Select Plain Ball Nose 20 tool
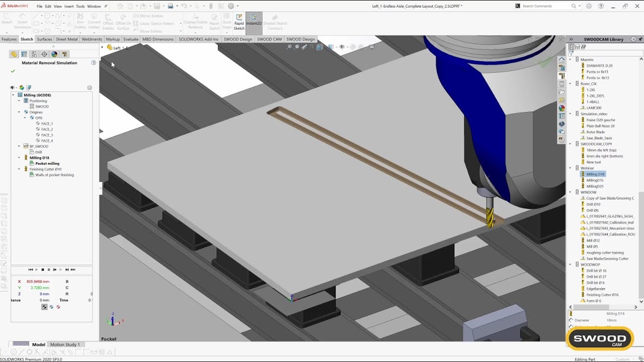The height and width of the screenshot is (362, 644). click(600, 126)
